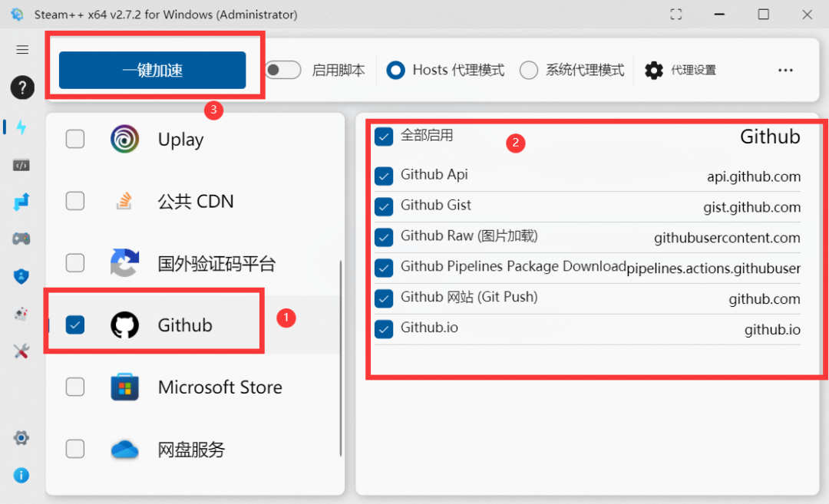Image resolution: width=829 pixels, height=504 pixels.
Task: Click the 网盘服务 cloud icon
Action: [x=125, y=450]
